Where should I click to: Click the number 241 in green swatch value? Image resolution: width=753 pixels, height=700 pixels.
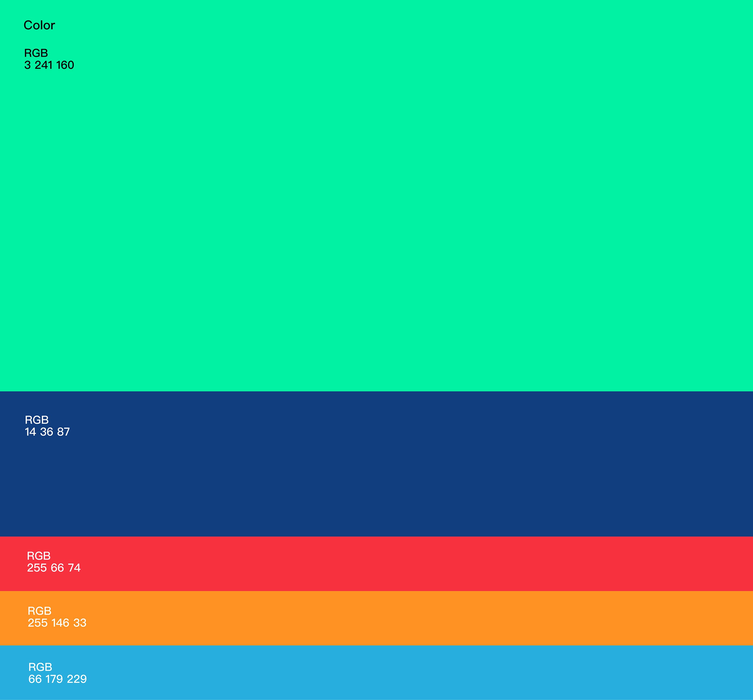point(44,65)
